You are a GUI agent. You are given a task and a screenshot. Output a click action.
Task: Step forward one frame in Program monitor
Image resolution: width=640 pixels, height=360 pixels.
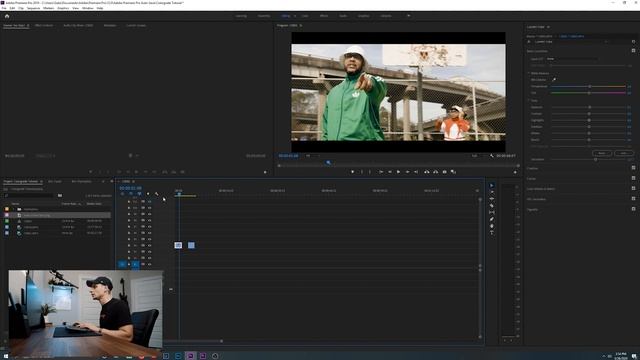(407, 172)
